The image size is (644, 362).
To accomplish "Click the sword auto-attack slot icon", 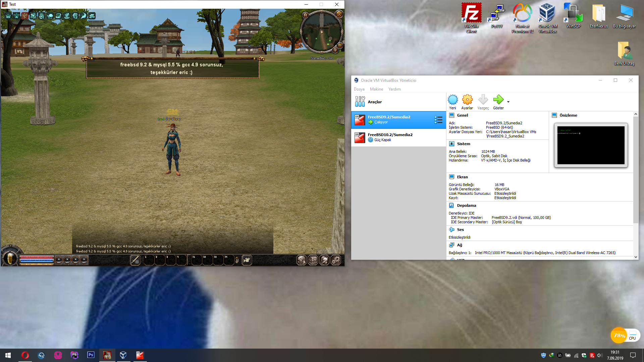I will pyautogui.click(x=135, y=260).
